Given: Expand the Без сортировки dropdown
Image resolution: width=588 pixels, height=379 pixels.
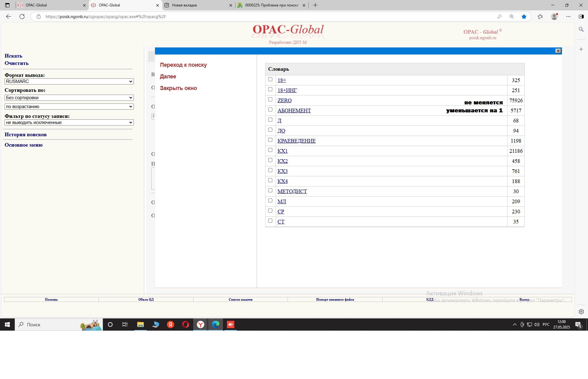Looking at the screenshot, I should (69, 98).
